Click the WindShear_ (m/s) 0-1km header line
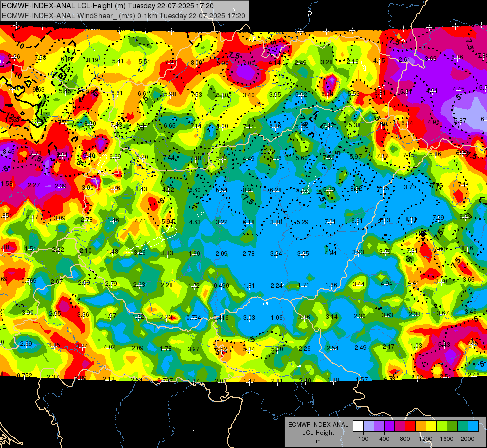The image size is (487, 448). [x=123, y=16]
